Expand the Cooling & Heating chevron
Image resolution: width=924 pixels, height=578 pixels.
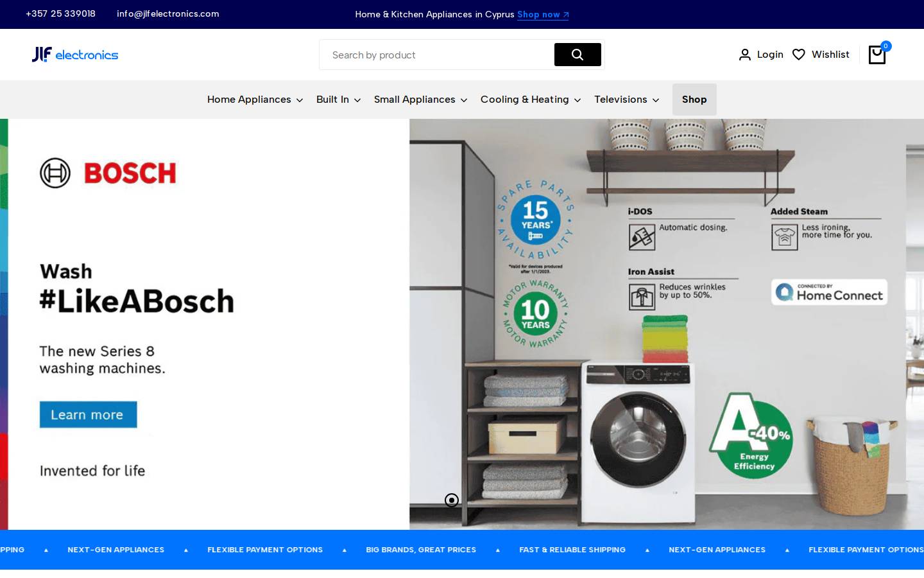pos(577,100)
